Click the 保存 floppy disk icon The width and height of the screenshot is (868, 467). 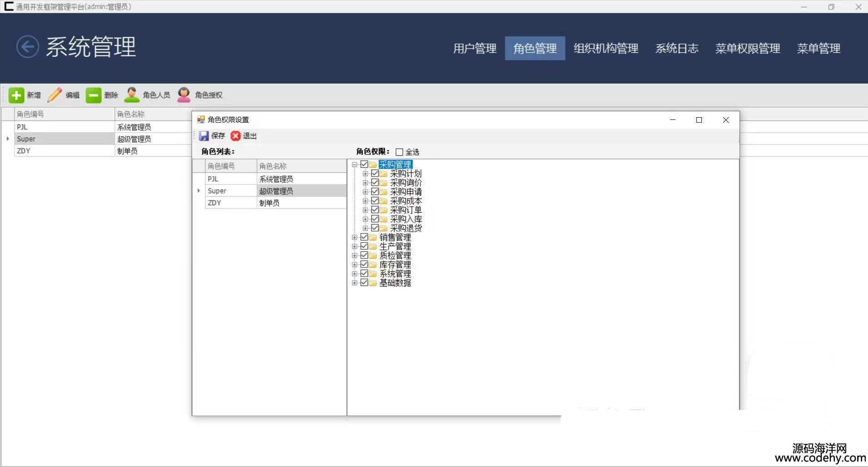(204, 136)
